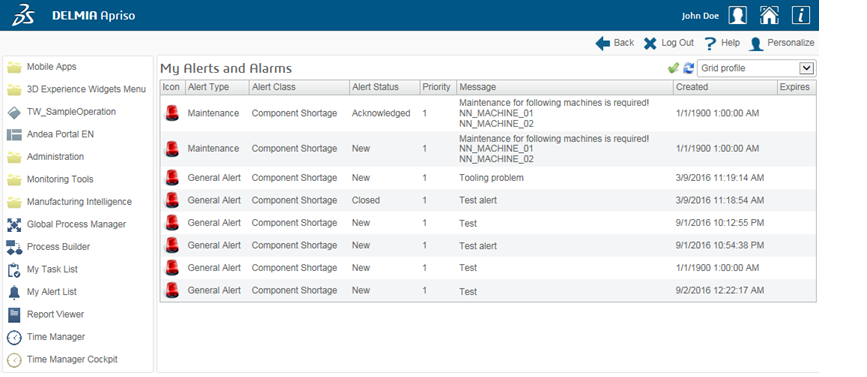Click the Icon column header
This screenshot has height=377, width=867.
click(x=172, y=87)
